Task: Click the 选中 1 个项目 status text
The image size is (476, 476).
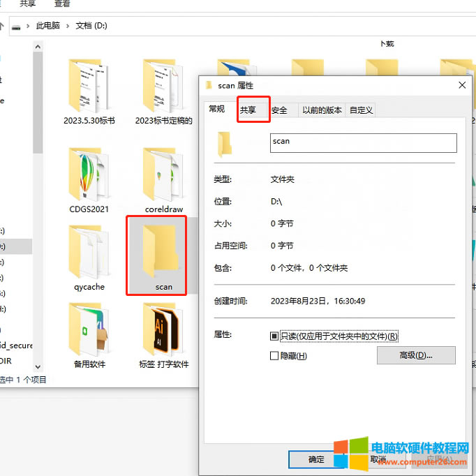Action: (x=23, y=380)
